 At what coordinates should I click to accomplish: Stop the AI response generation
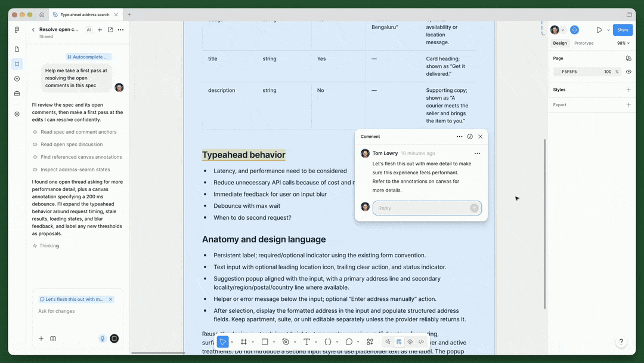[x=114, y=339]
